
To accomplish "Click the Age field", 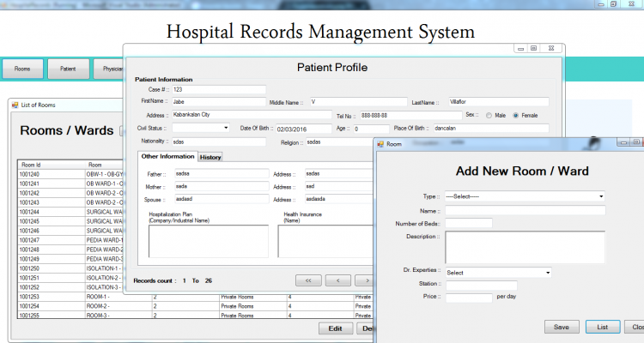I will point(371,129).
